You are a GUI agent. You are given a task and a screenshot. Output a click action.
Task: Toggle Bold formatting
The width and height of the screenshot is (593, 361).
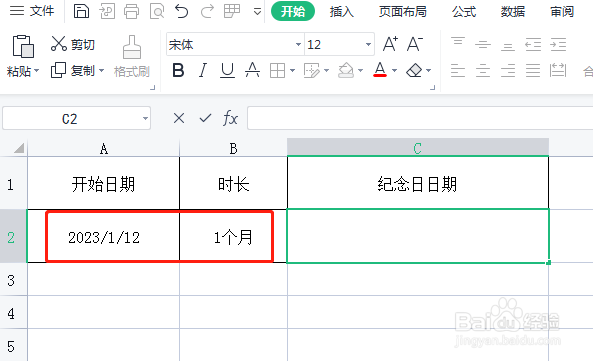[x=178, y=70]
